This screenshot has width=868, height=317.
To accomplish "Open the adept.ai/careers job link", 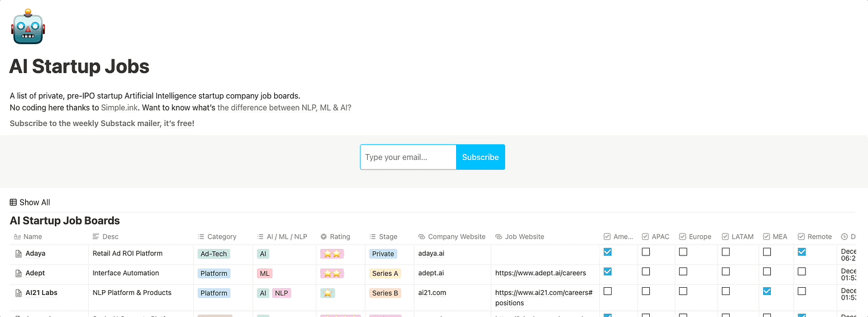I will 541,273.
